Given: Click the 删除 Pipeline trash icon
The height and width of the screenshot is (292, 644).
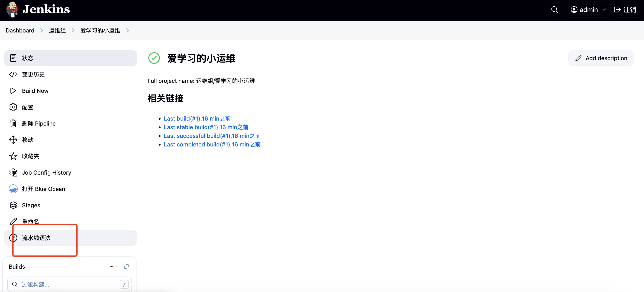Looking at the screenshot, I should [x=13, y=124].
